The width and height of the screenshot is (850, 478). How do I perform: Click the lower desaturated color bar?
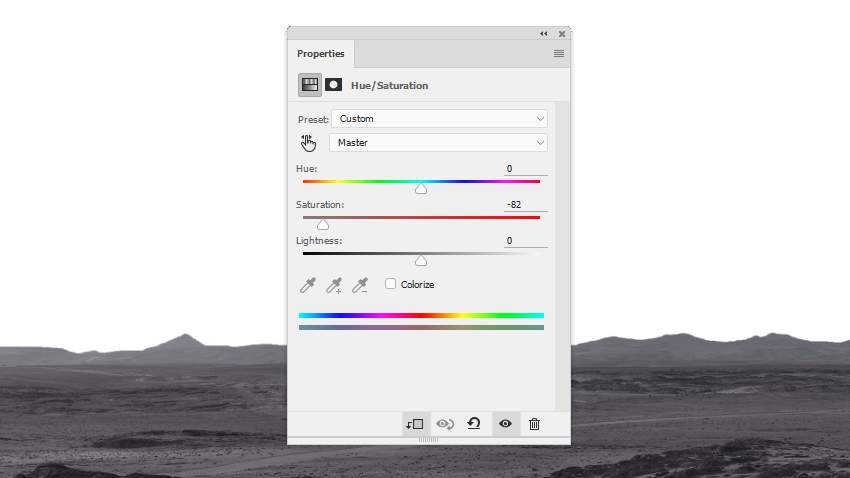pos(421,327)
